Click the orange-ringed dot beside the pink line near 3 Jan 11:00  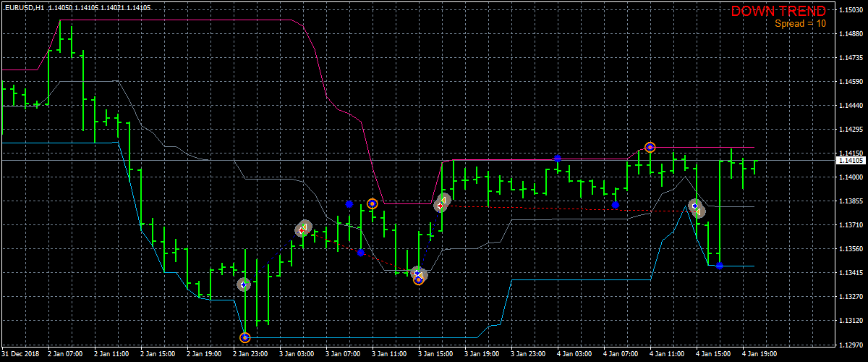click(x=372, y=204)
